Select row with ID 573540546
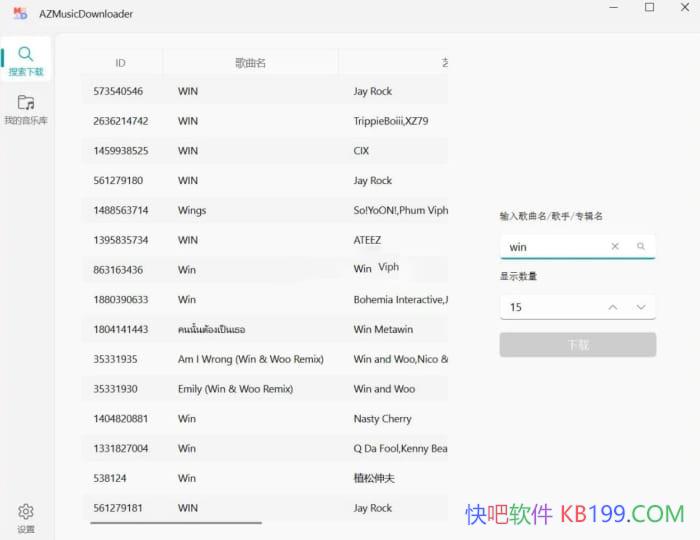The width and height of the screenshot is (700, 540). pos(265,91)
